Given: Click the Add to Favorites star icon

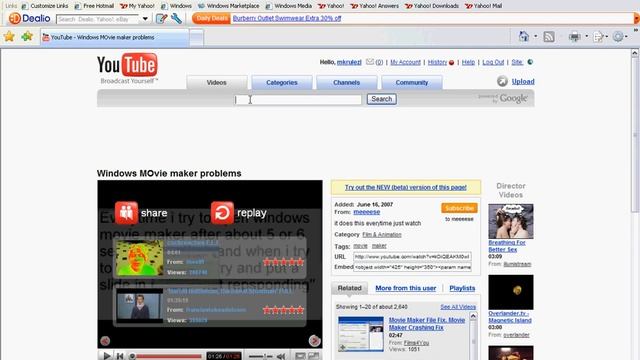Looking at the screenshot, I should click(x=27, y=37).
